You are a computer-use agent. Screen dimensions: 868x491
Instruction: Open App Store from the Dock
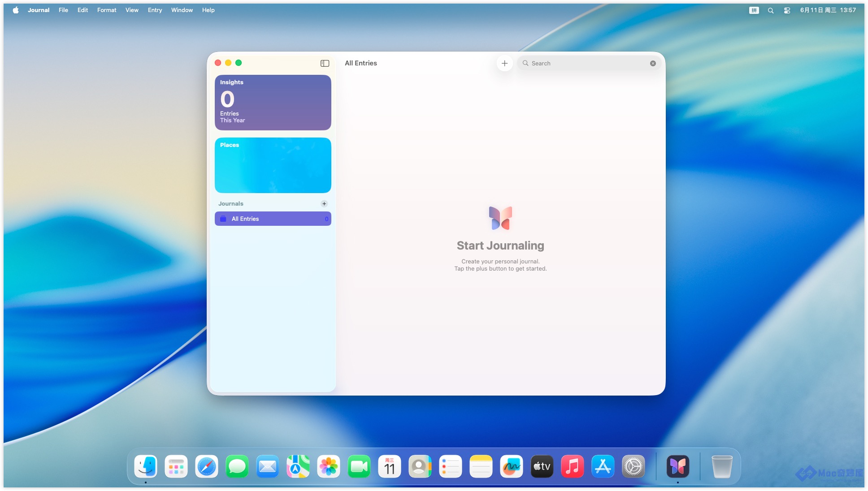click(x=603, y=466)
